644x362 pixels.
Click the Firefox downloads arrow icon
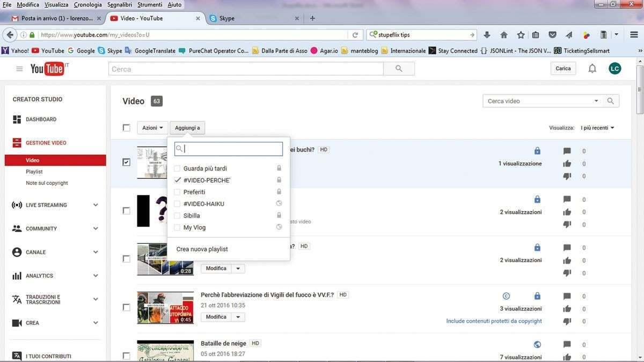point(487,35)
